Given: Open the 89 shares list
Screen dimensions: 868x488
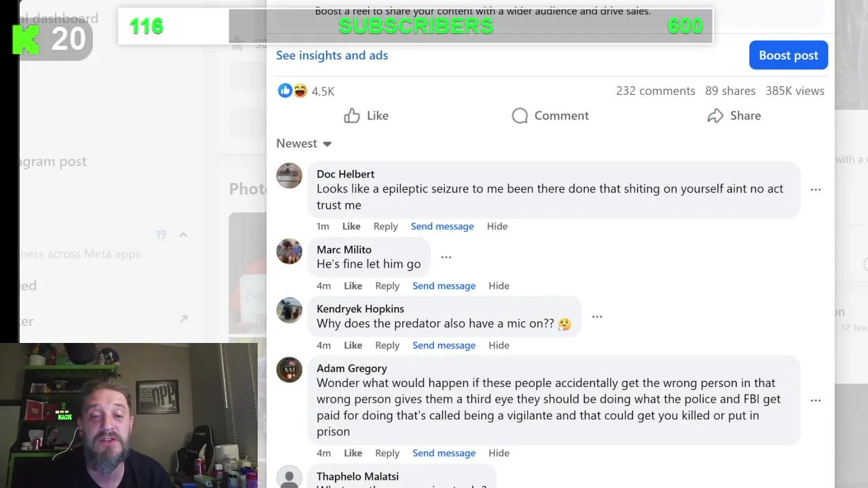Looking at the screenshot, I should click(x=730, y=91).
